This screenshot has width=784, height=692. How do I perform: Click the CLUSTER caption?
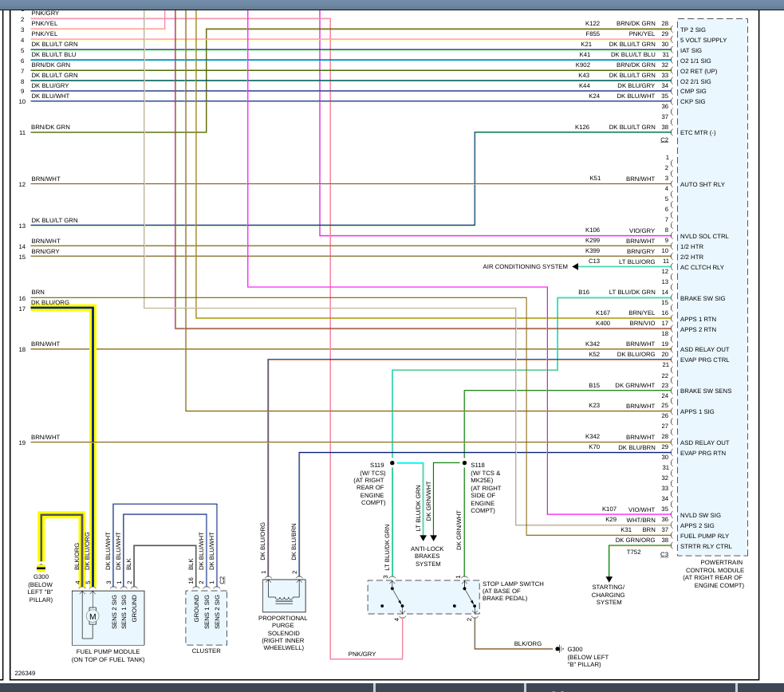coord(206,651)
